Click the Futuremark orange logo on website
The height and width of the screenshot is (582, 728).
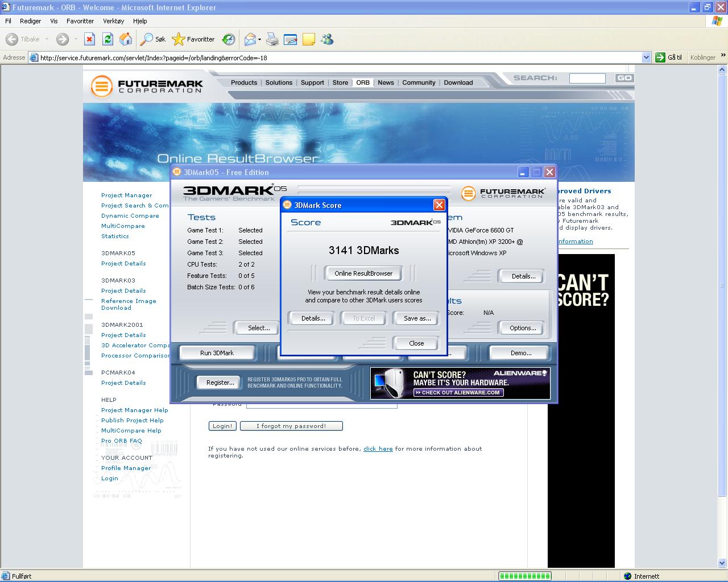101,86
